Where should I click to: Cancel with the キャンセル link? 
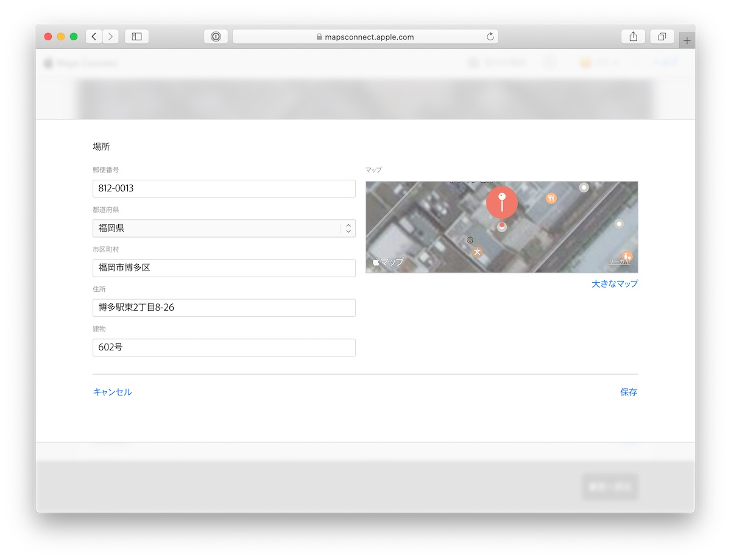tap(112, 392)
